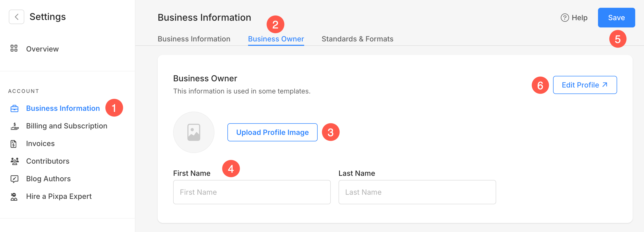Click the Blog Authors icon

point(14,179)
